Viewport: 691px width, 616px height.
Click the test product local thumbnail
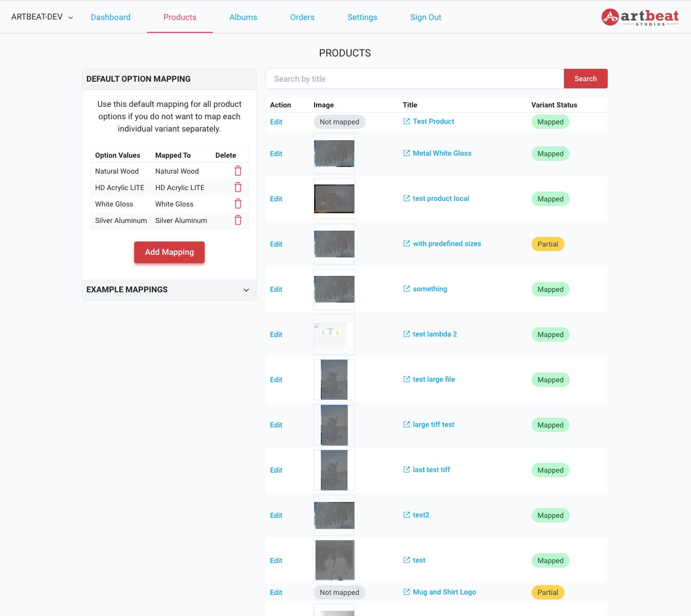[x=334, y=199]
